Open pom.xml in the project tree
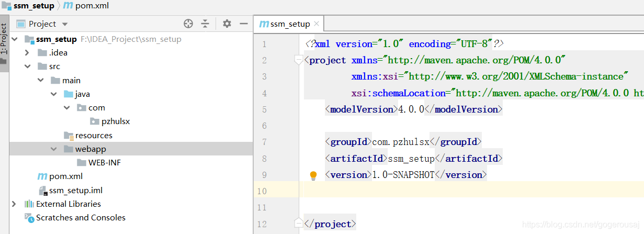Viewport: 644px width, 234px height. [66, 176]
